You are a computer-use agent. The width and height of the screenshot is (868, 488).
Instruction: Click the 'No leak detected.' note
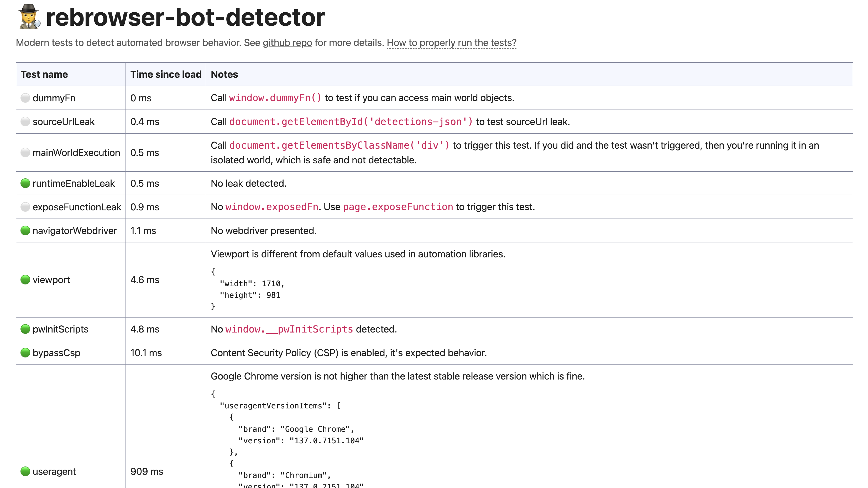pyautogui.click(x=249, y=183)
